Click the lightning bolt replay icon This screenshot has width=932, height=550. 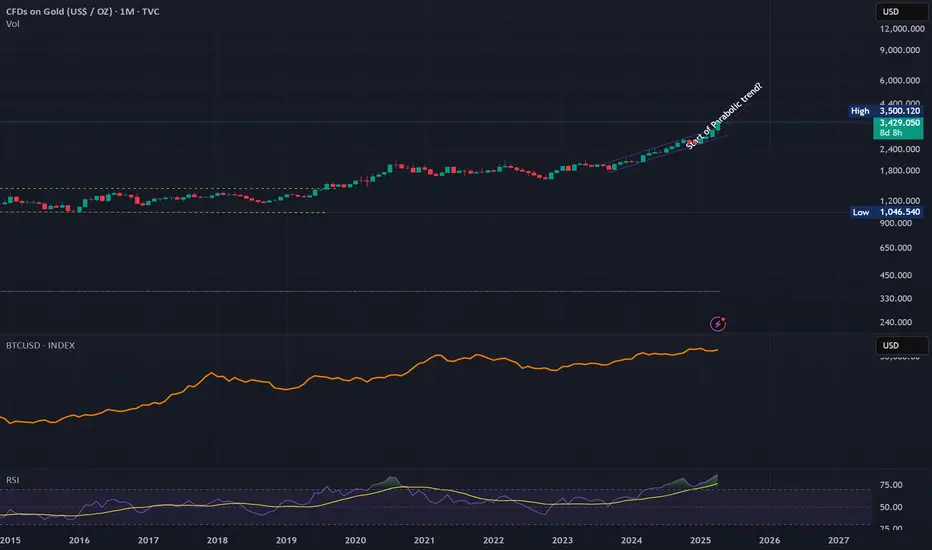(x=718, y=323)
